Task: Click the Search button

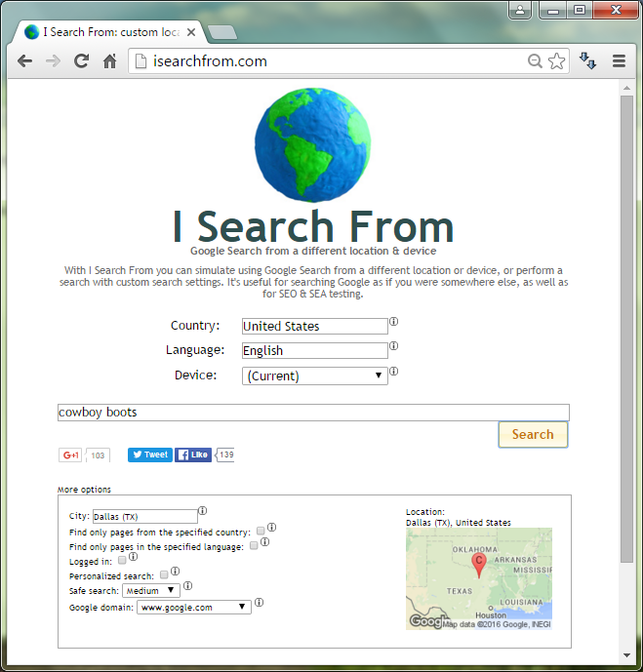Action: coord(533,435)
